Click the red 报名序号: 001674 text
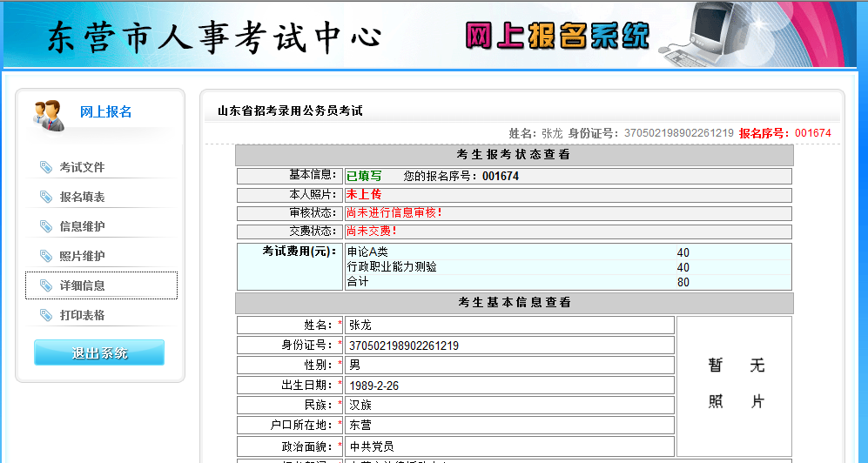868x463 pixels. [x=785, y=133]
